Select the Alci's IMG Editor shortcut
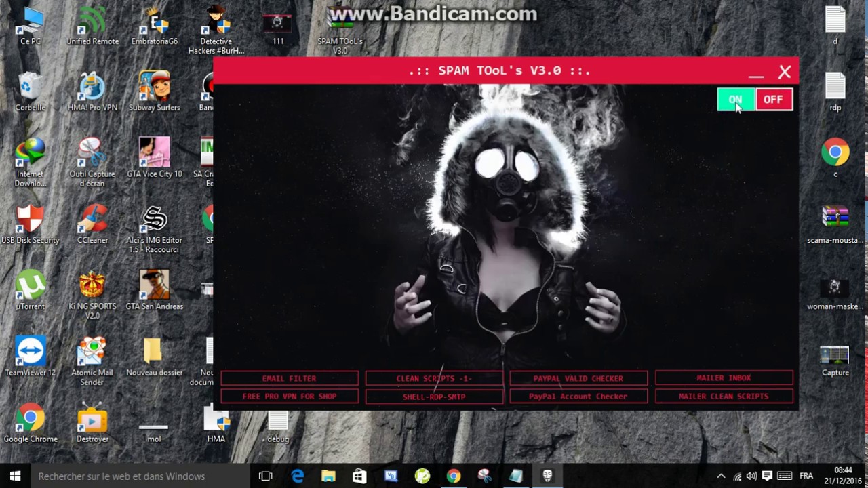868x488 pixels. 155,229
